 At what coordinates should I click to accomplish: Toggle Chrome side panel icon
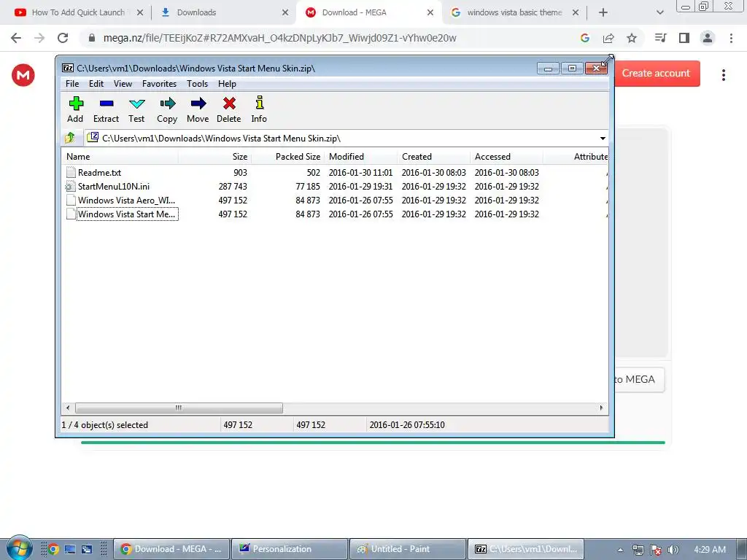click(684, 38)
